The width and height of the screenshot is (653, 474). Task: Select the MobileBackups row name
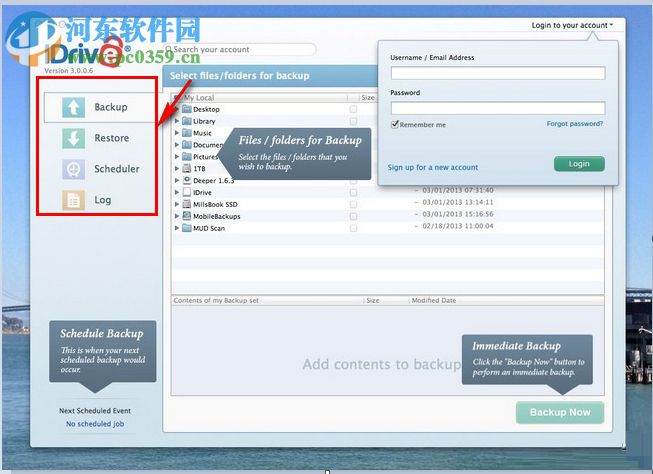tap(217, 216)
